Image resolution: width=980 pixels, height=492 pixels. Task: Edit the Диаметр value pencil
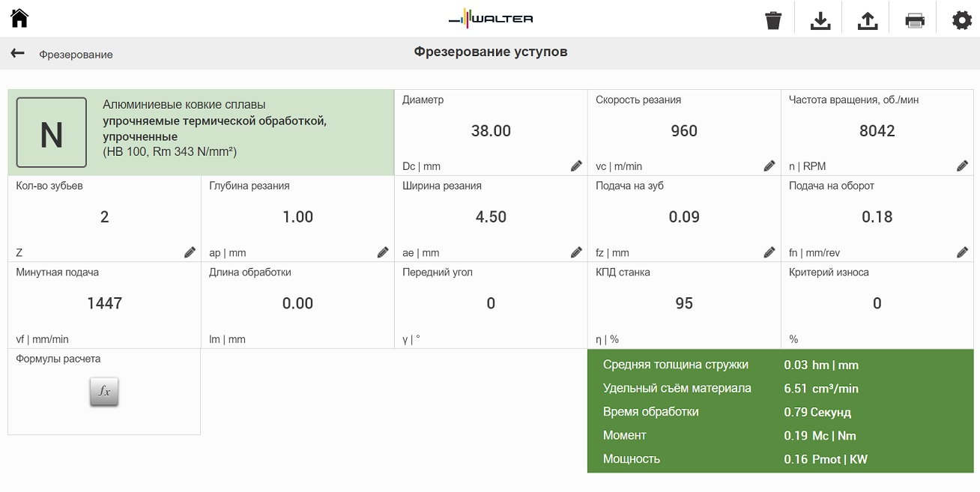pos(576,165)
